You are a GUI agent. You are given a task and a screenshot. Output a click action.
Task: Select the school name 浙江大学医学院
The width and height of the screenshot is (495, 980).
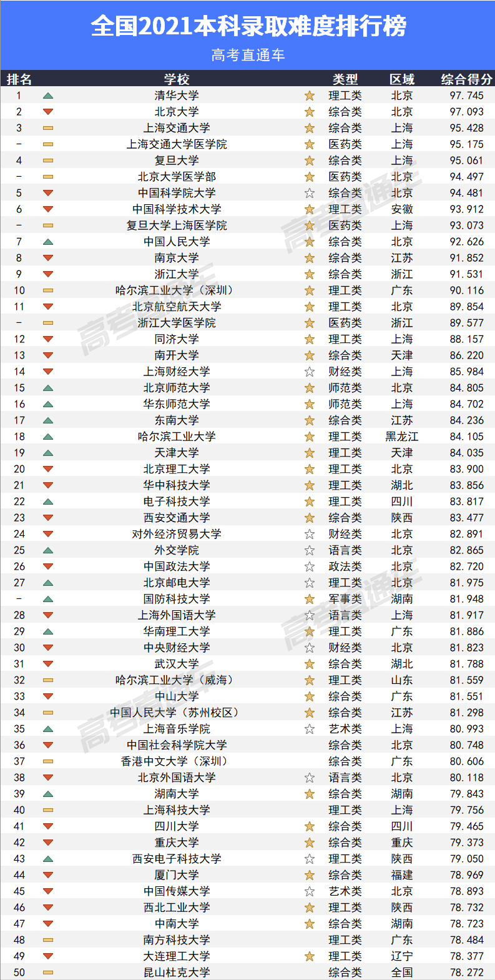coord(177,323)
